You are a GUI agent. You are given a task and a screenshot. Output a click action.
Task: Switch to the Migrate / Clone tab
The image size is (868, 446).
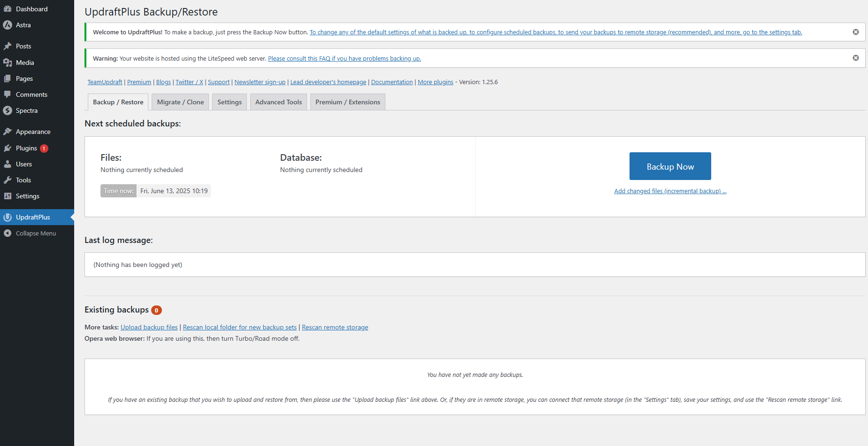click(x=180, y=102)
